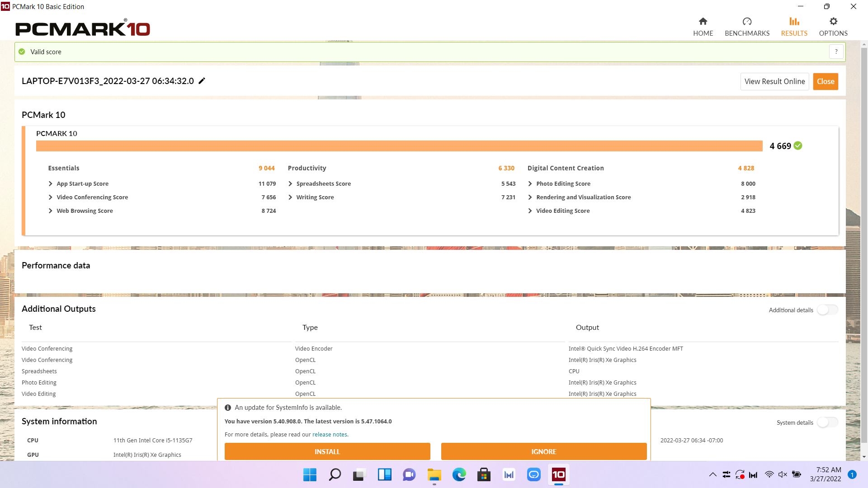Screen dimensions: 868x488
Task: Open notification center badge
Action: point(852,474)
